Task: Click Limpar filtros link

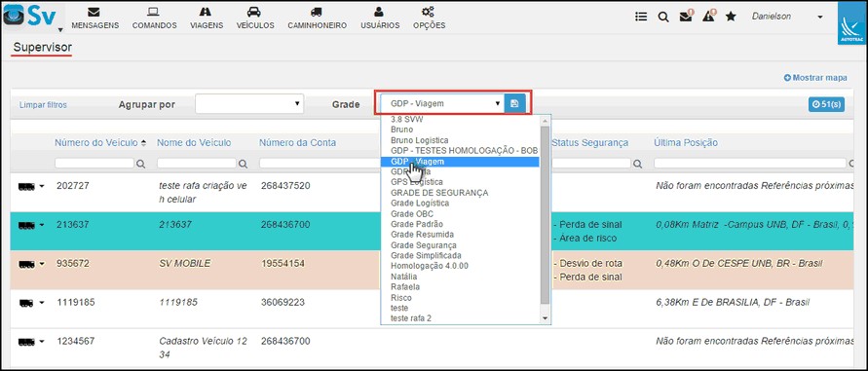Action: [43, 104]
